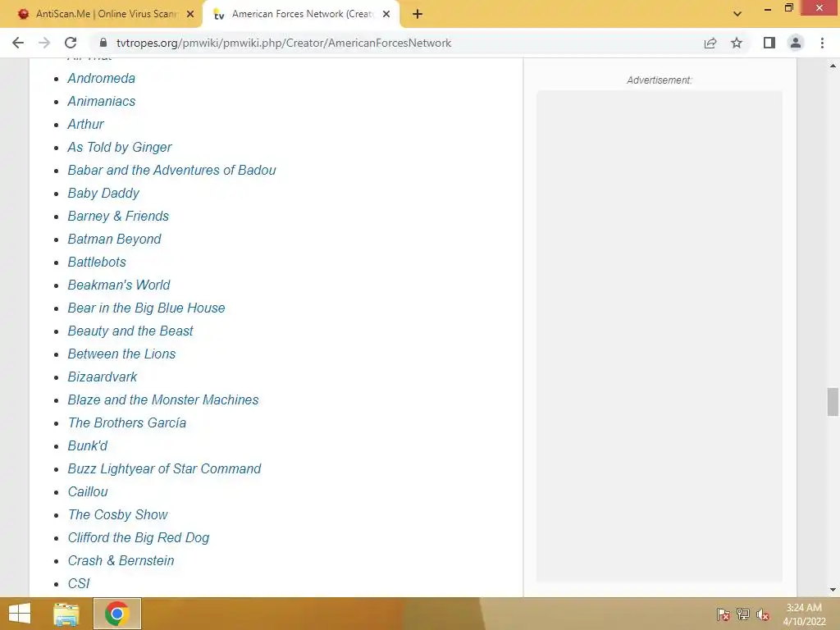Follow the Crash & Bernstein link
The height and width of the screenshot is (630, 840).
121,561
